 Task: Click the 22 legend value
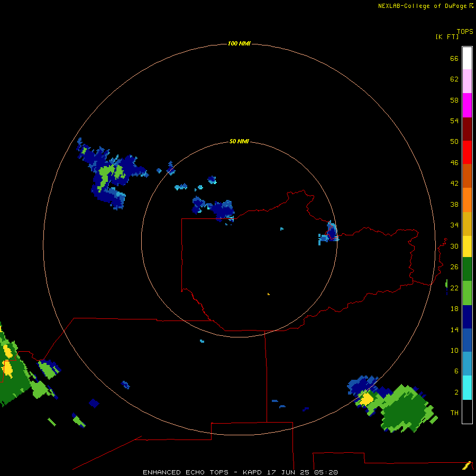pos(454,288)
